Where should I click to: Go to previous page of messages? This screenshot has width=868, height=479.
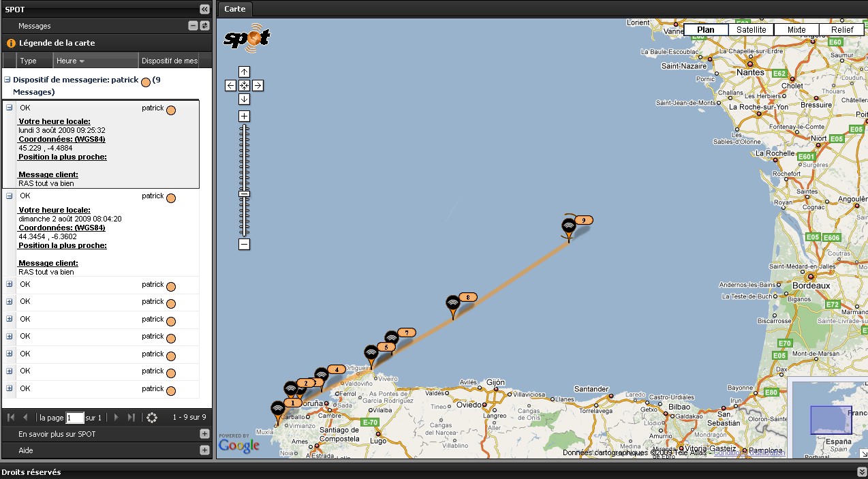coord(26,417)
